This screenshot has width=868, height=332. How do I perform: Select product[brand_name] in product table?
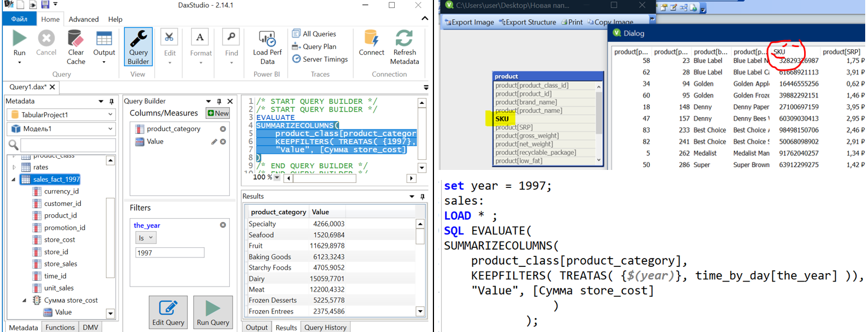(x=544, y=102)
